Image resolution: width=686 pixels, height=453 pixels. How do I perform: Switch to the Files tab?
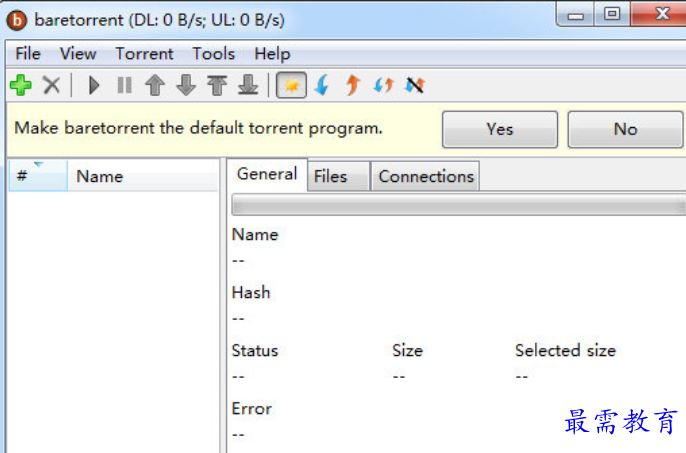point(339,176)
